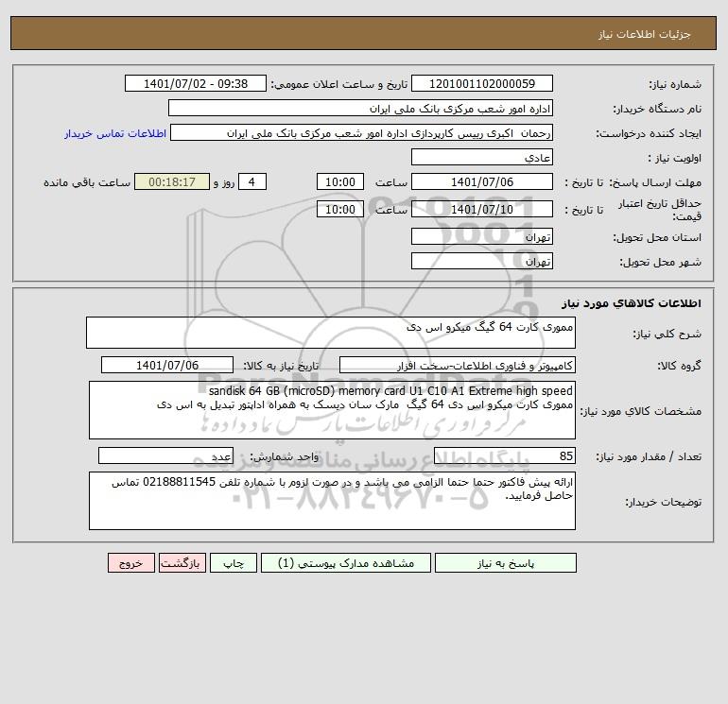The height and width of the screenshot is (704, 728).
Task: Click the حداقل تاریخ اعتبار قیمت label
Action: (660, 210)
